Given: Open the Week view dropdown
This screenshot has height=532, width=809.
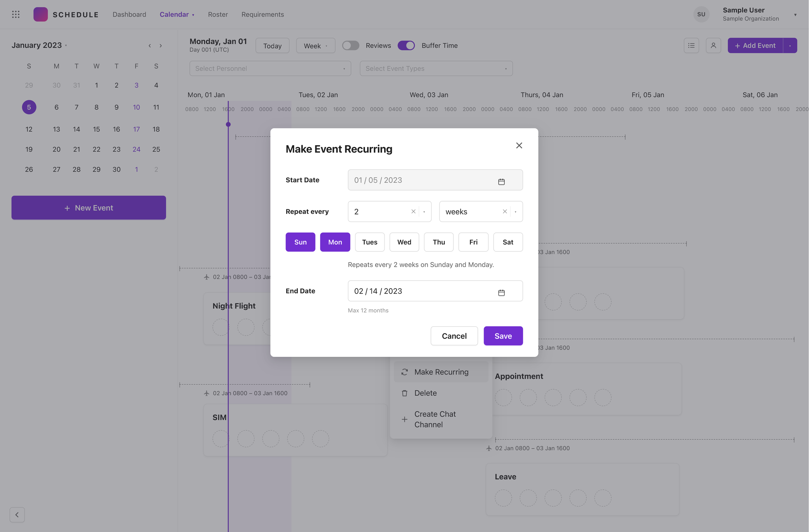Looking at the screenshot, I should pyautogui.click(x=316, y=46).
